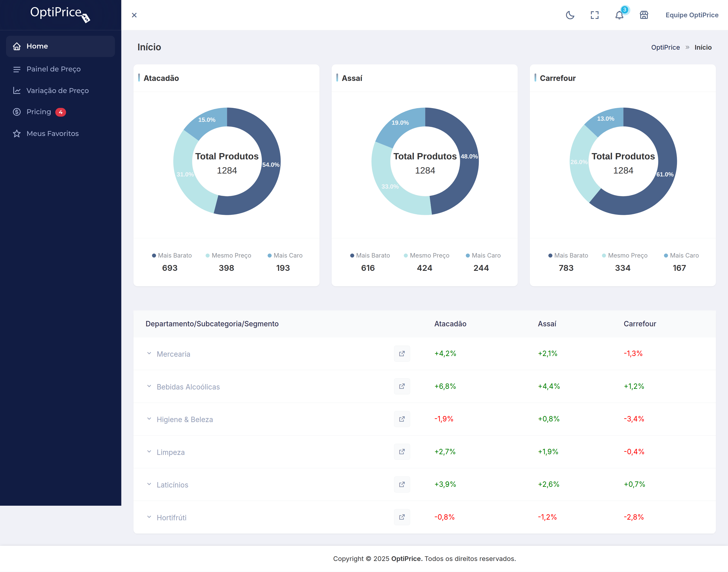Toggle Mais Barato legend in Carrefour card
This screenshot has height=572, width=728.
click(x=568, y=256)
